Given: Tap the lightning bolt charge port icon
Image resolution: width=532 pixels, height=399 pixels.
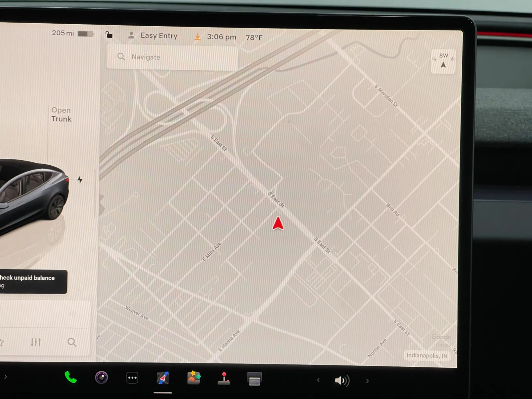Looking at the screenshot, I should 80,180.
